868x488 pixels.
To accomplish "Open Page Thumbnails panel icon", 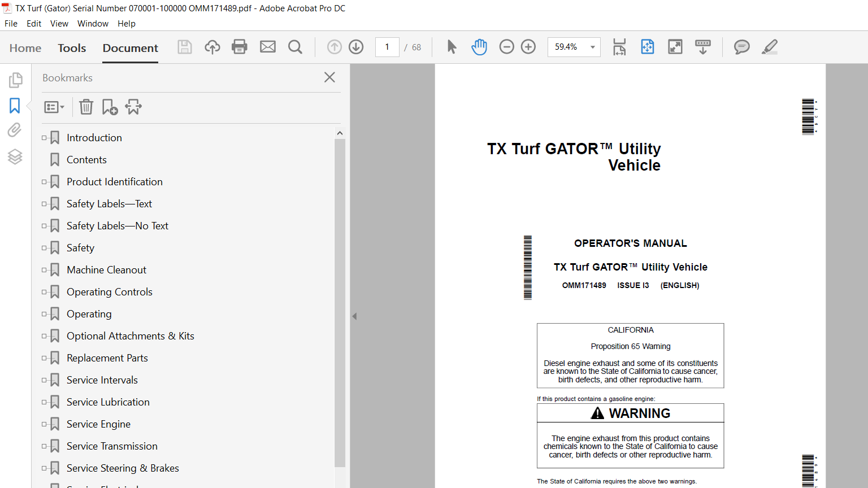I will tap(15, 80).
